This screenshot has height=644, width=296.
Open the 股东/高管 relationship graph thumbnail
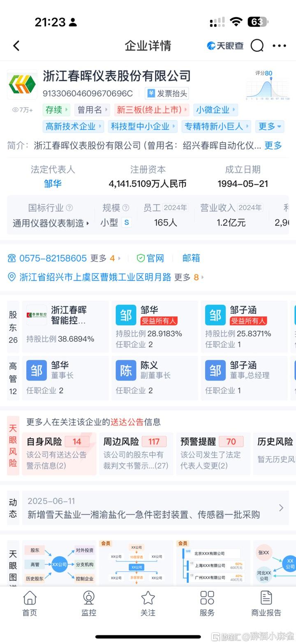tap(59, 563)
